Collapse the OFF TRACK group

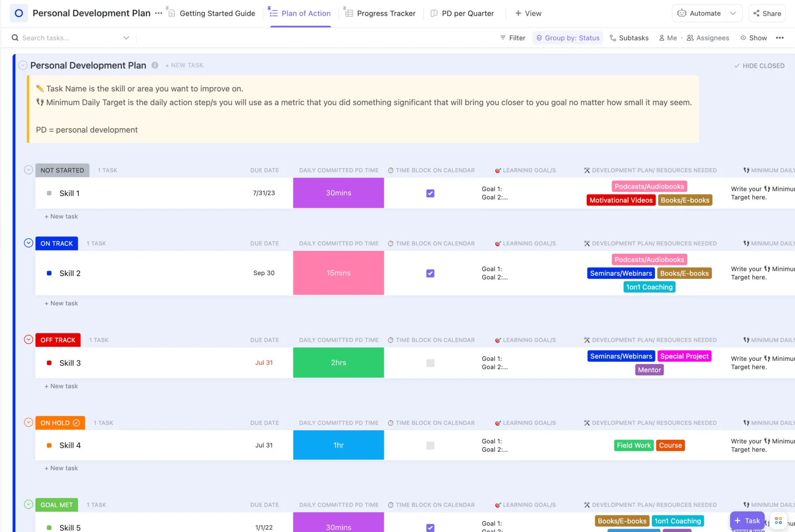[x=28, y=339]
